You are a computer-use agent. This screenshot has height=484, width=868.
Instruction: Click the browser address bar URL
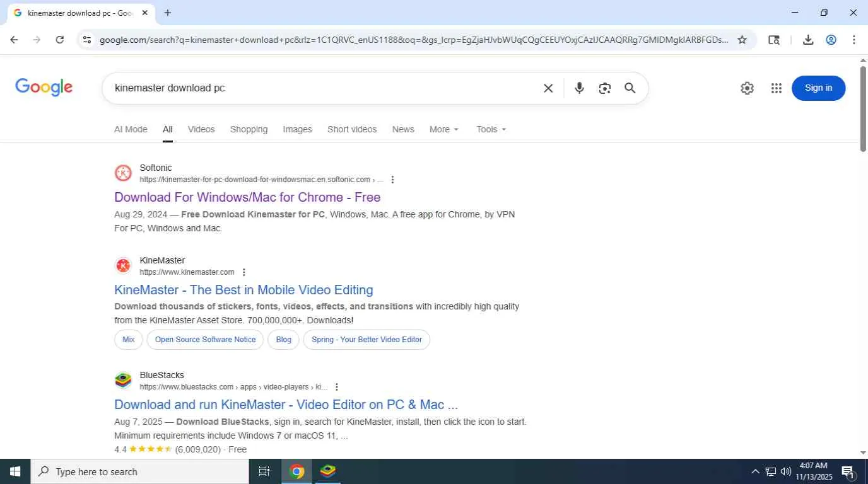(x=413, y=40)
